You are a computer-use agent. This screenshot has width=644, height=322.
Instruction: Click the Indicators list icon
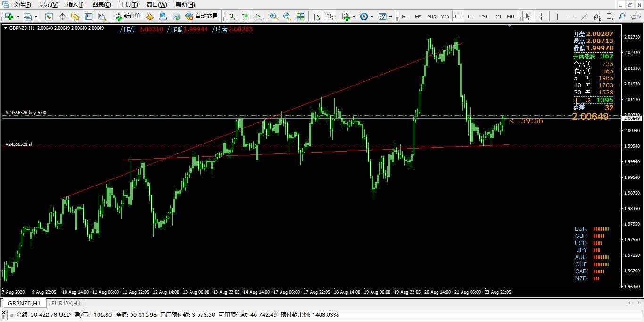coord(346,17)
